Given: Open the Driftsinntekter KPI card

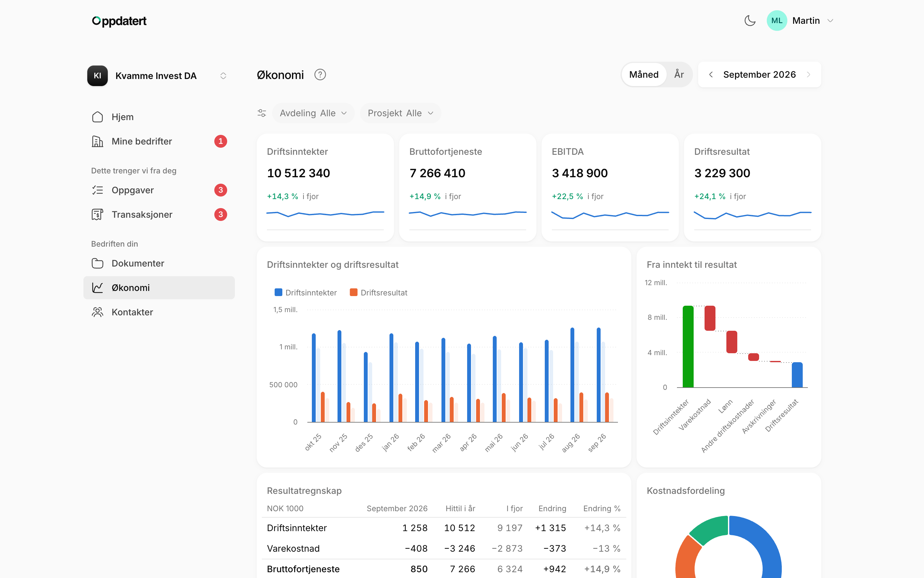Looking at the screenshot, I should point(325,187).
